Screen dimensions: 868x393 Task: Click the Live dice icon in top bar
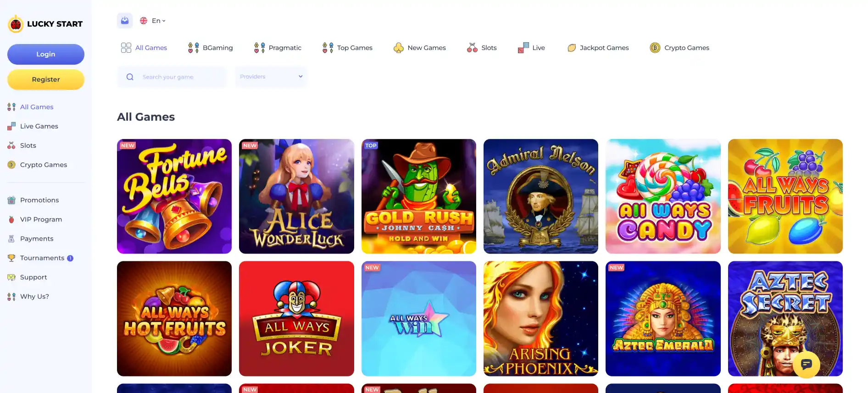pos(523,48)
